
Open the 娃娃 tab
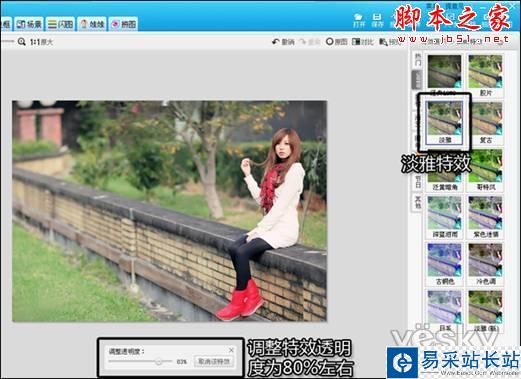click(92, 24)
